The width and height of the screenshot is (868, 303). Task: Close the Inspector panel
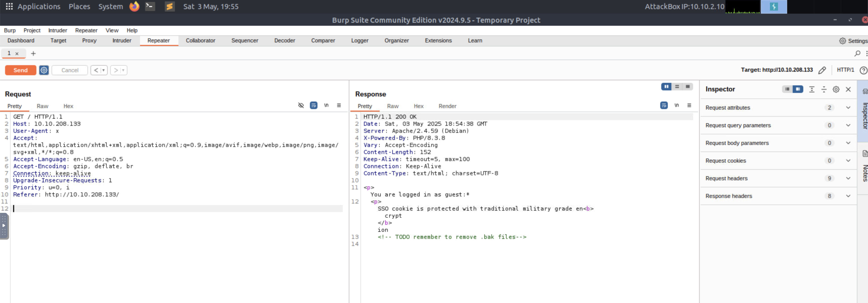[x=848, y=89]
